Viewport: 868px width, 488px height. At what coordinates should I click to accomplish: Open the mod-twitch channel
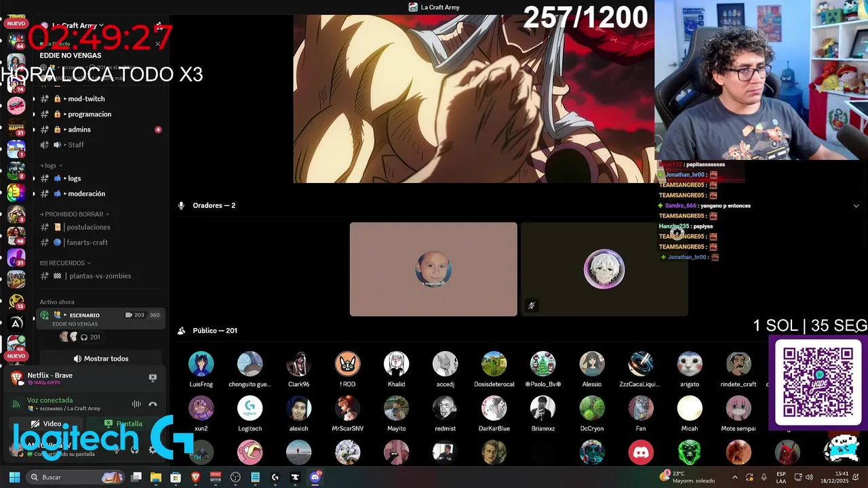coord(100,99)
